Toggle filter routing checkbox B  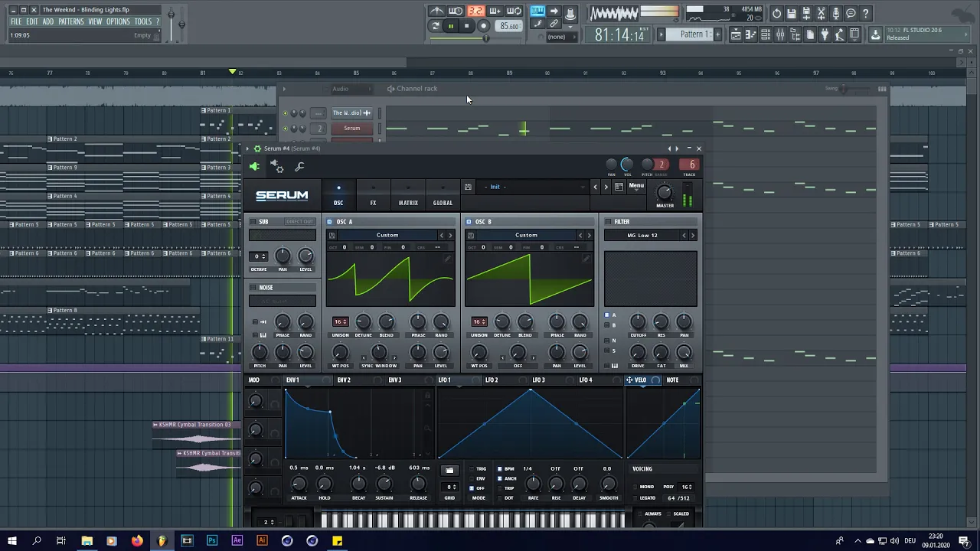(x=607, y=325)
